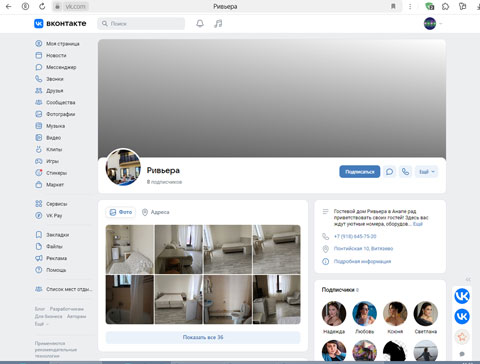The height and width of the screenshot is (364, 480).
Task: Click the Фотографии sidebar icon
Action: coord(39,114)
